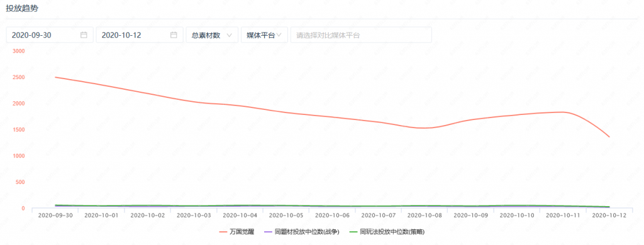The width and height of the screenshot is (644, 245).
Task: Click x-axis label 2020-10-11
Action: pos(563,215)
